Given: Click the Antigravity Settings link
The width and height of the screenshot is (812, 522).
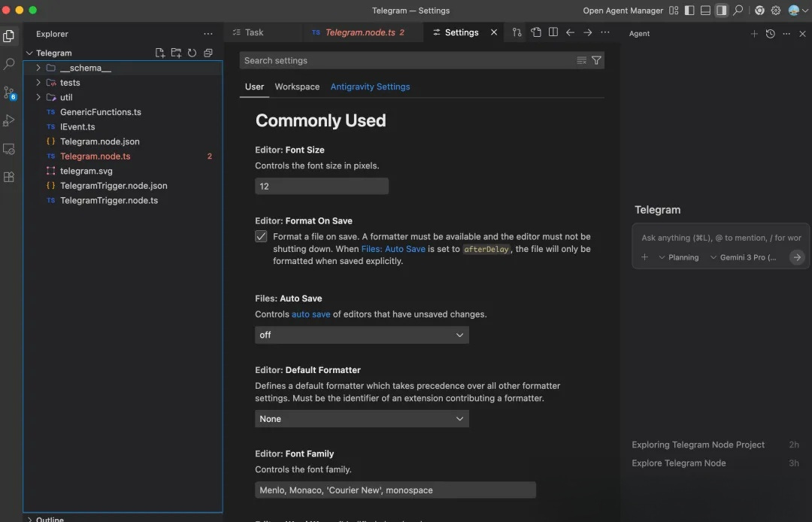Looking at the screenshot, I should 370,86.
